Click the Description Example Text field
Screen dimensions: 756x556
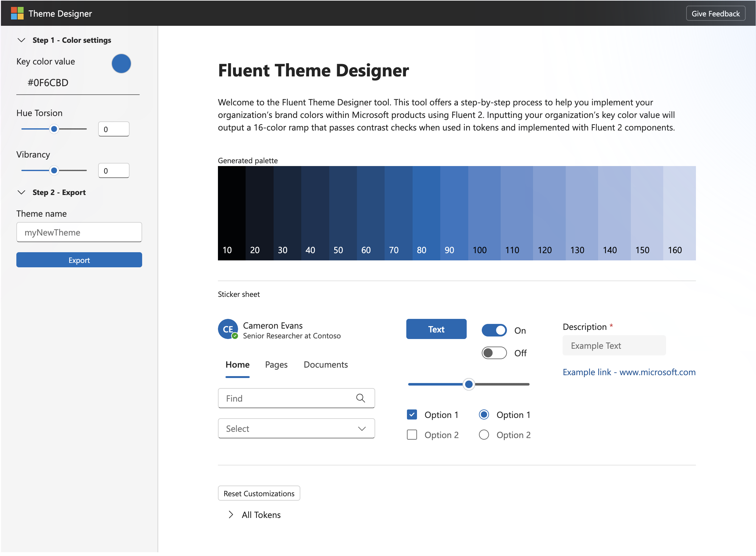(614, 345)
